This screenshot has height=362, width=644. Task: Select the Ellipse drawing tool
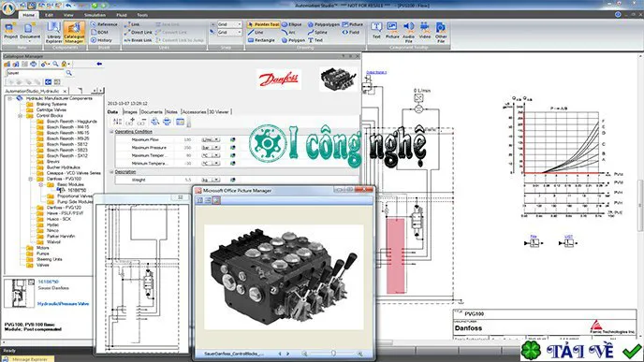point(292,24)
